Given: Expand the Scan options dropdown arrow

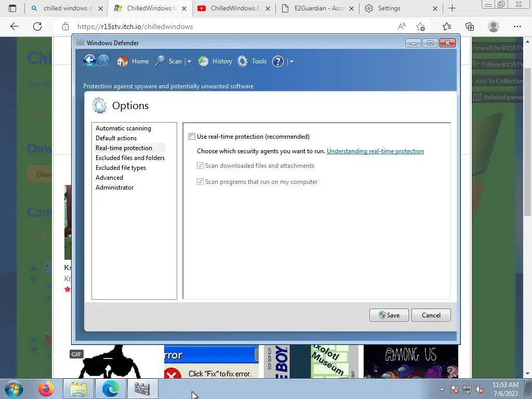Looking at the screenshot, I should [x=189, y=61].
